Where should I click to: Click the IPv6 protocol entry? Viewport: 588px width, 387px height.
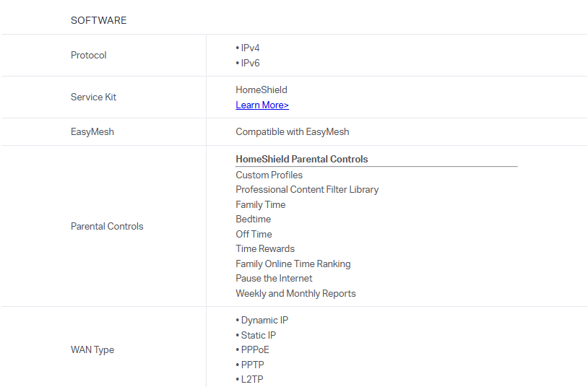250,63
